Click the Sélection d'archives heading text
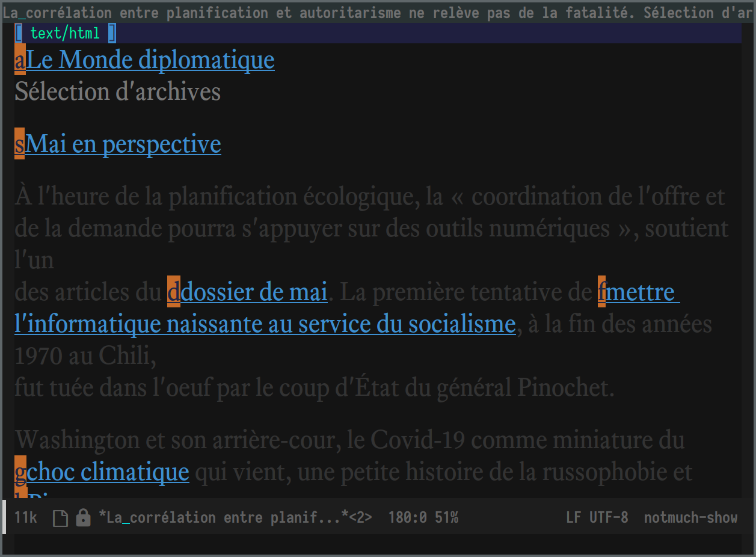This screenshot has height=557, width=756. [118, 92]
